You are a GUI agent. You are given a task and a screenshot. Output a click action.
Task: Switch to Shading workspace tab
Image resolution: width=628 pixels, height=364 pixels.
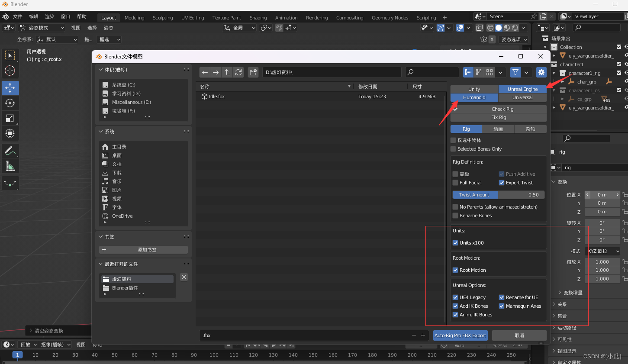pyautogui.click(x=258, y=18)
